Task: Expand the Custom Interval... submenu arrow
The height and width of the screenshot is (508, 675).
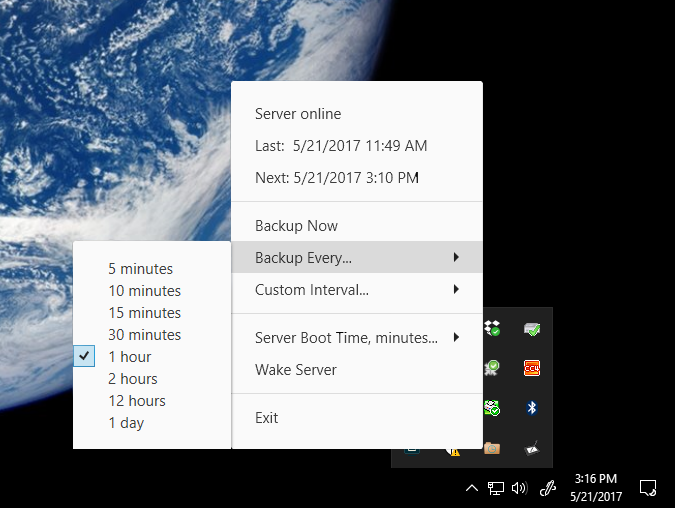Action: 456,289
